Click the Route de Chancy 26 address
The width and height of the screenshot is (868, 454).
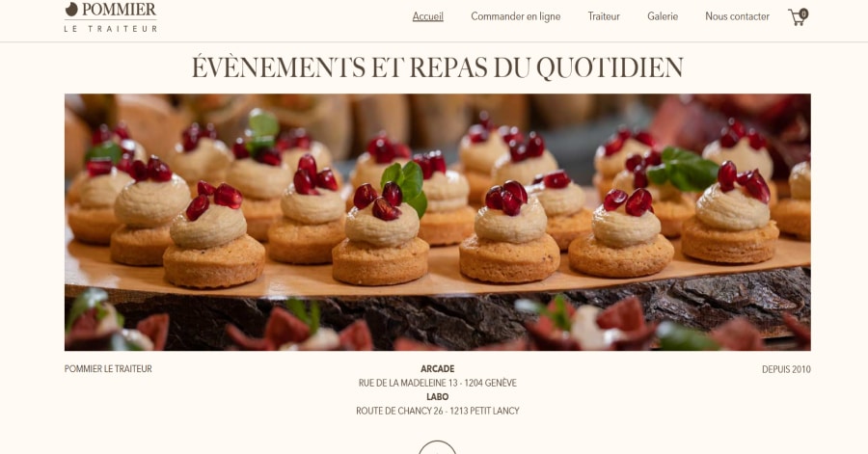pyautogui.click(x=437, y=411)
